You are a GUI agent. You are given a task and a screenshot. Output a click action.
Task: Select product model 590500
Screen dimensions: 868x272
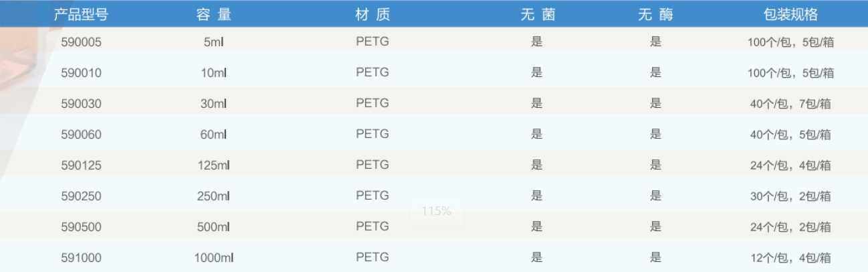coord(81,227)
